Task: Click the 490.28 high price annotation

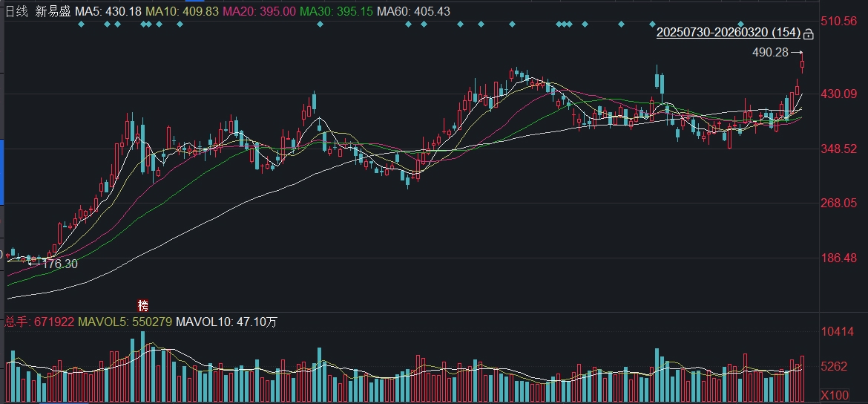Action: tap(770, 53)
